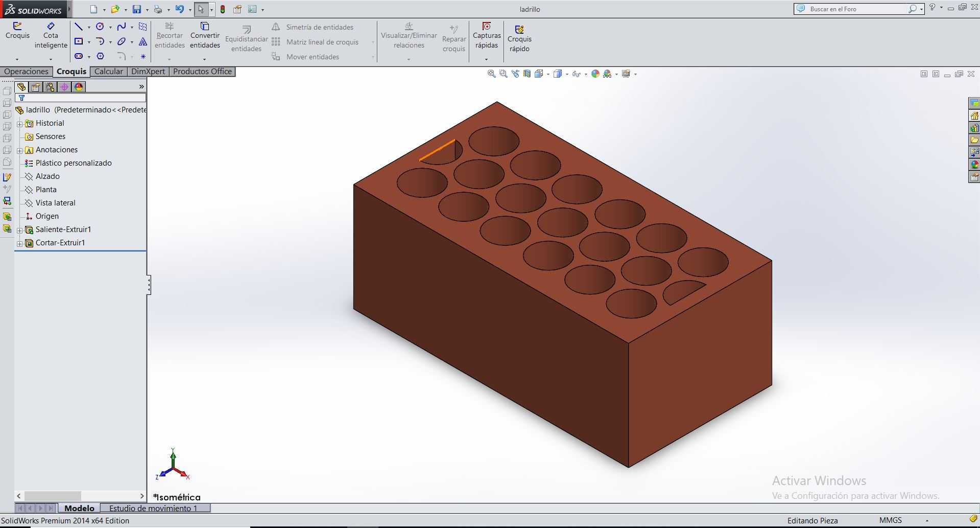The height and width of the screenshot is (528, 980).
Task: Expand the Saliente-Extruir1 feature node
Action: click(x=19, y=230)
